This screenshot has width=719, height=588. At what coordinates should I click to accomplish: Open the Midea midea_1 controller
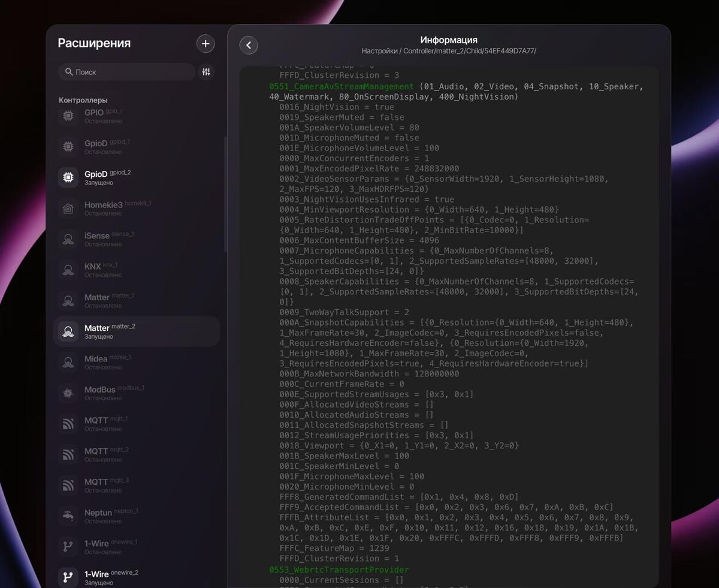137,362
